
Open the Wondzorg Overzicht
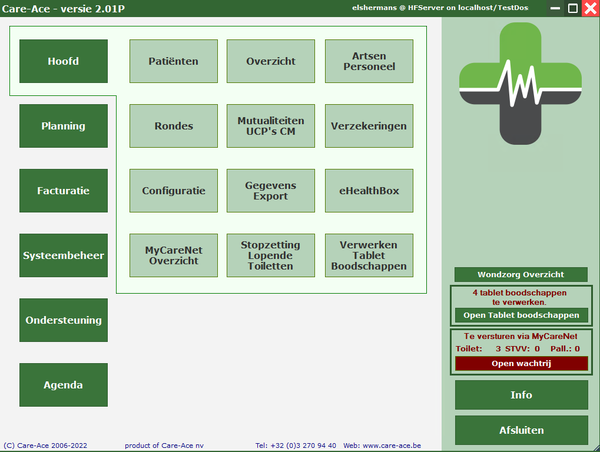coord(520,274)
